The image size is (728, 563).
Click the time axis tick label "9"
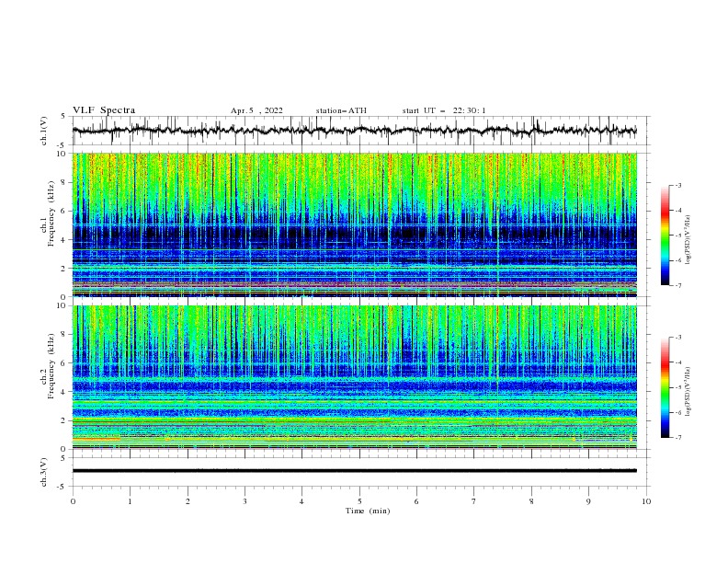tap(589, 501)
